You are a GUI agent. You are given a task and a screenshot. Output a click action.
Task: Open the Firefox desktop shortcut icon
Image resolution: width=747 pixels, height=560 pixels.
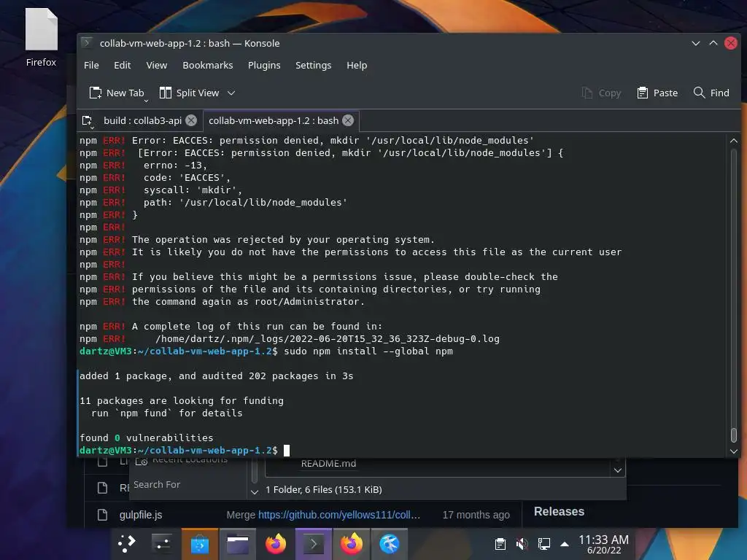[42, 38]
